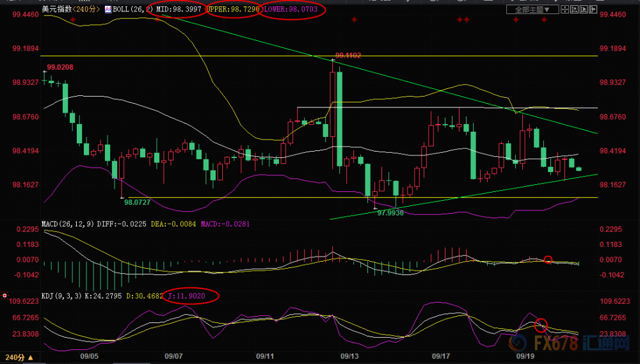Screen dimensions: 640x364
Task: Click 98.6760 on the left price axis
Action: pos(26,117)
